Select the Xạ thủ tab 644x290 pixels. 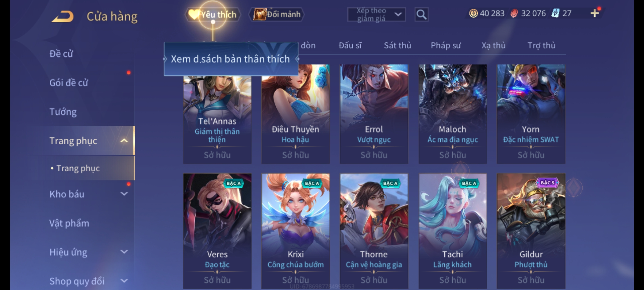pos(493,45)
